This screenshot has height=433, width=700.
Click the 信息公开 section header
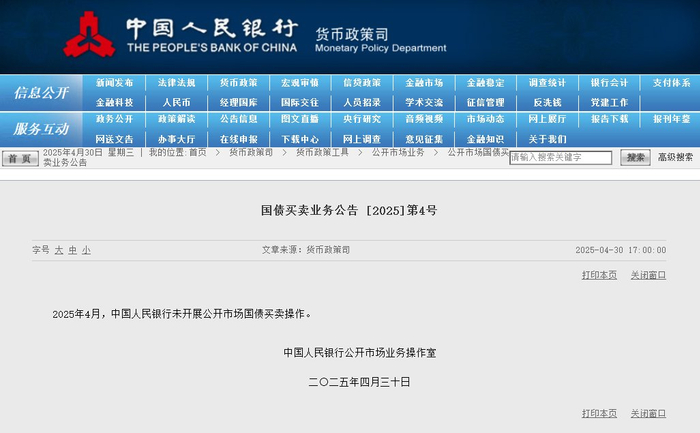(x=41, y=93)
